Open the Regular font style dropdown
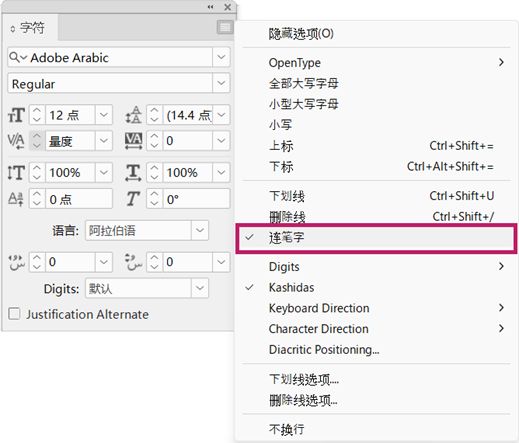 click(x=221, y=83)
